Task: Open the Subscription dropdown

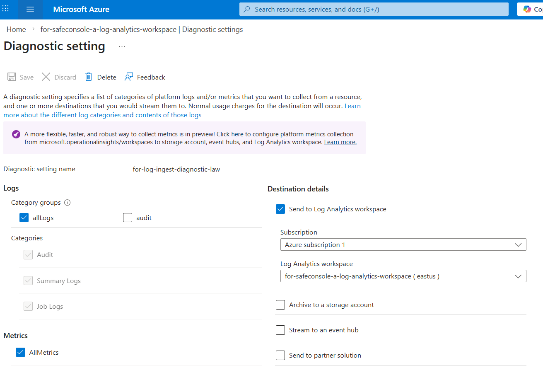Action: [x=403, y=244]
